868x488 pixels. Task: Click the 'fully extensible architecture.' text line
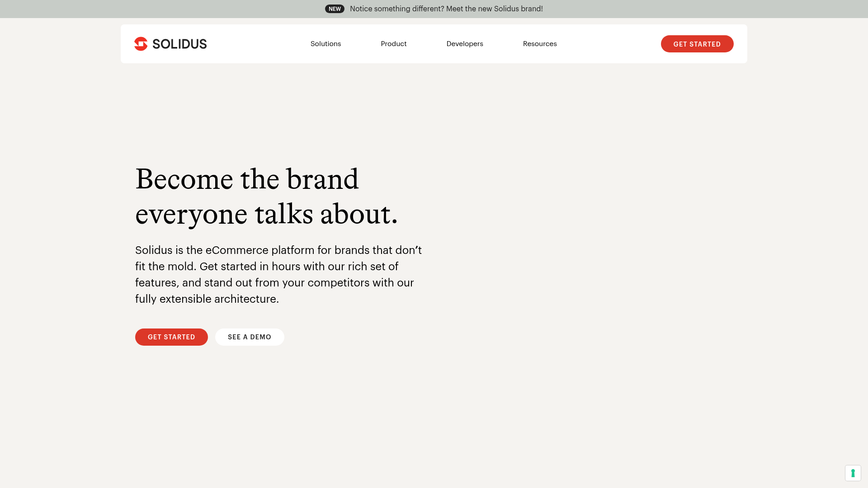tap(207, 299)
